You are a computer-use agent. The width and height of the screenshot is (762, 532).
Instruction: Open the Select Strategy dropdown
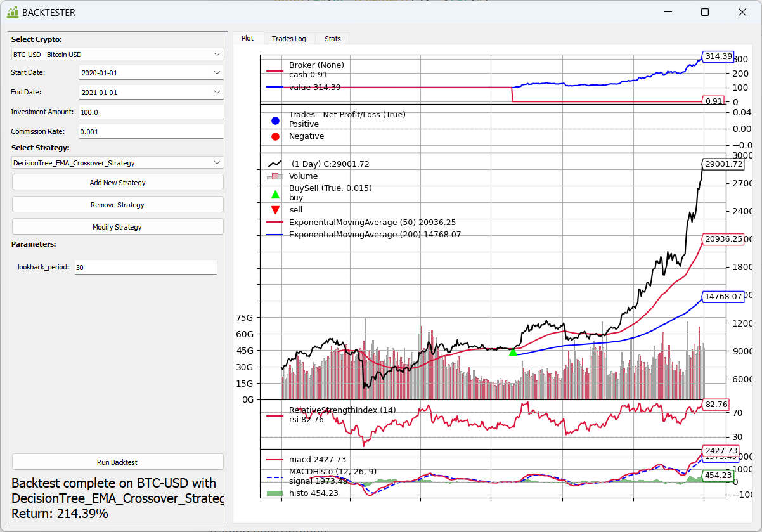click(x=117, y=162)
